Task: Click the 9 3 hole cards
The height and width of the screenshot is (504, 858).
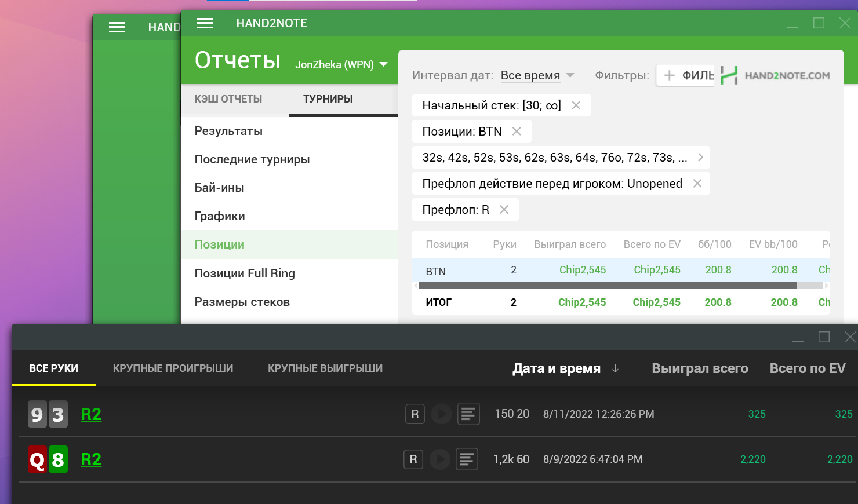Action: pos(48,414)
